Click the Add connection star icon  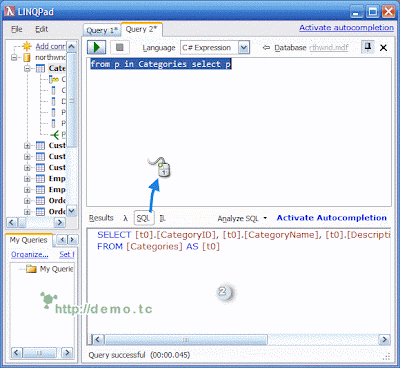[x=27, y=46]
